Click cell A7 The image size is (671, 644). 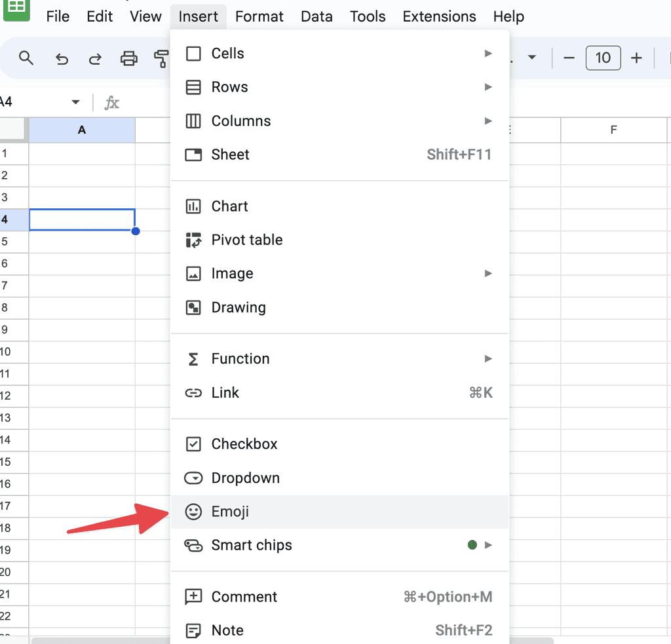82,286
